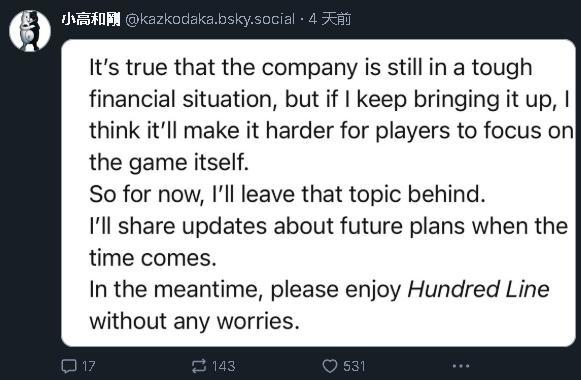This screenshot has height=380, width=581.
Task: Click the 'I'll share updates about future plans' line
Action: coord(328,226)
